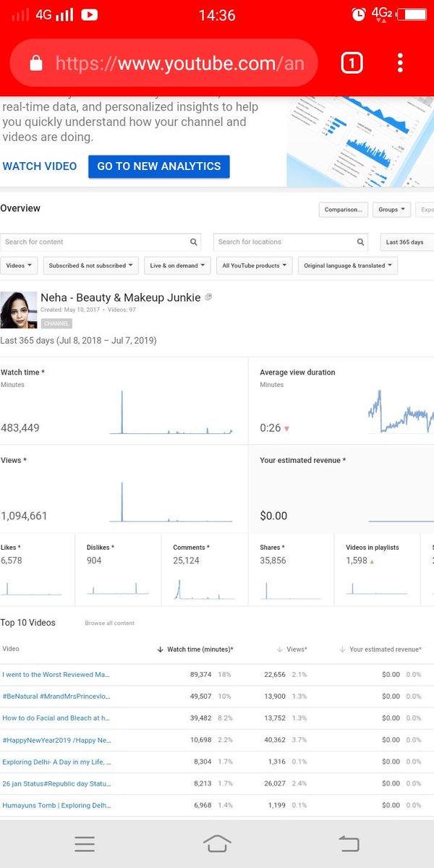Open the external link icon beside channel name
This screenshot has height=868, width=434.
pyautogui.click(x=208, y=297)
